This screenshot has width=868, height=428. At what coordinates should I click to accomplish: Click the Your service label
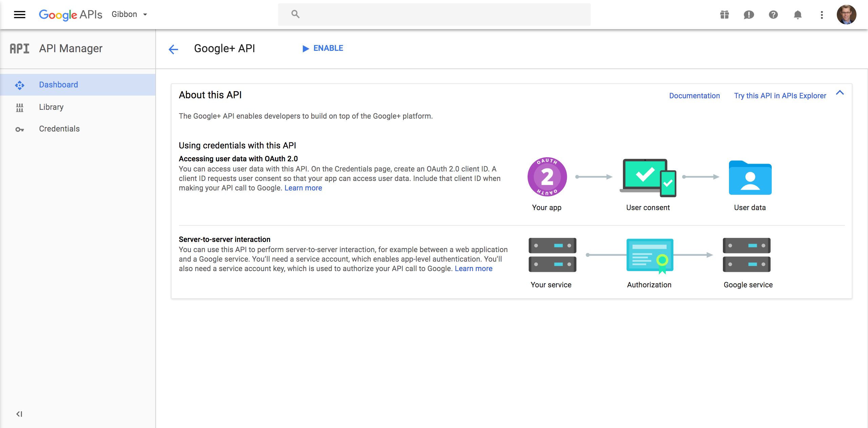click(551, 285)
